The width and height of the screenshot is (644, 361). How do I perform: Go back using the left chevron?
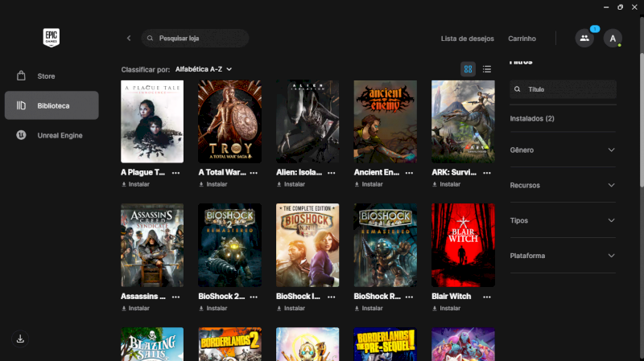[129, 38]
